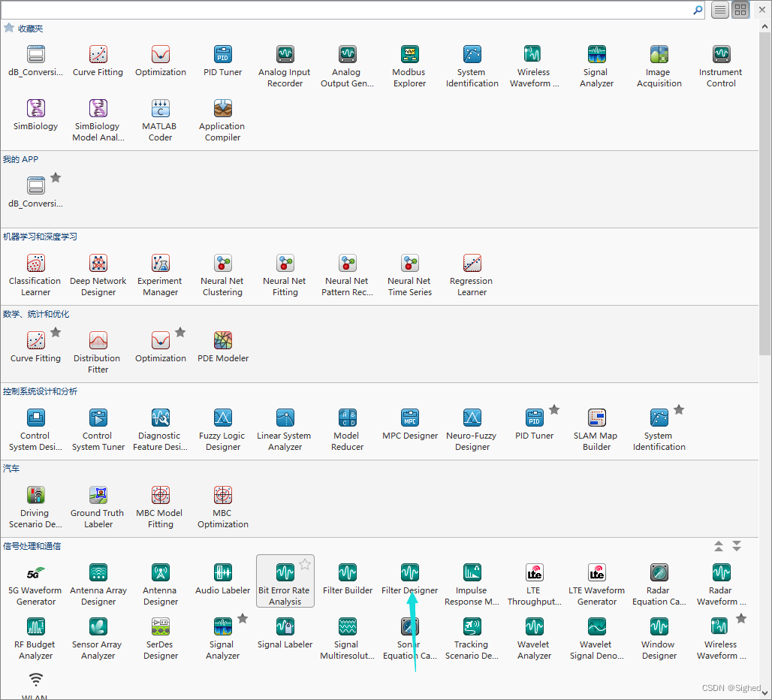The height and width of the screenshot is (700, 772).
Task: Launch Fuzzy Logic Designer app
Action: point(222,430)
